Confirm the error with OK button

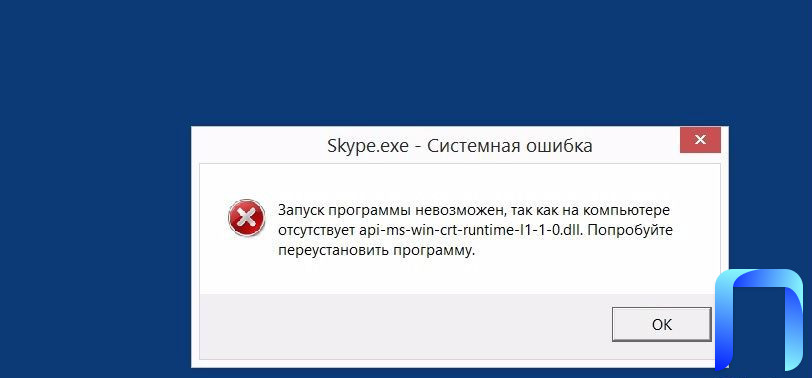pos(661,324)
